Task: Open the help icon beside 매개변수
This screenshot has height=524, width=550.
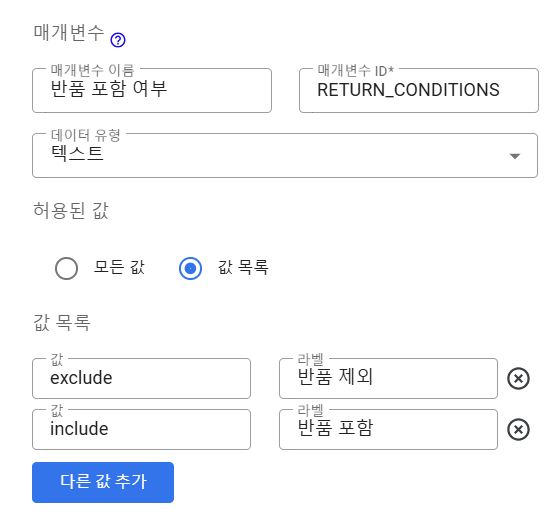Action: click(118, 40)
